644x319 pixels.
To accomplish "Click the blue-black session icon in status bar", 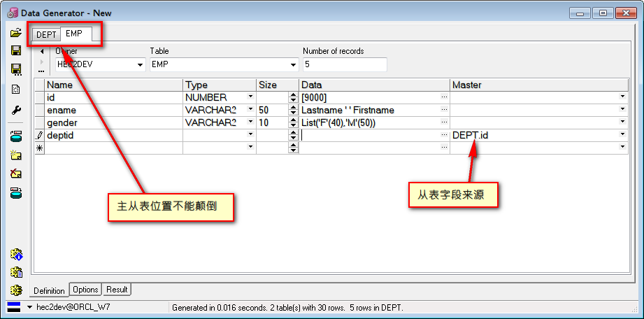I will 14,307.
